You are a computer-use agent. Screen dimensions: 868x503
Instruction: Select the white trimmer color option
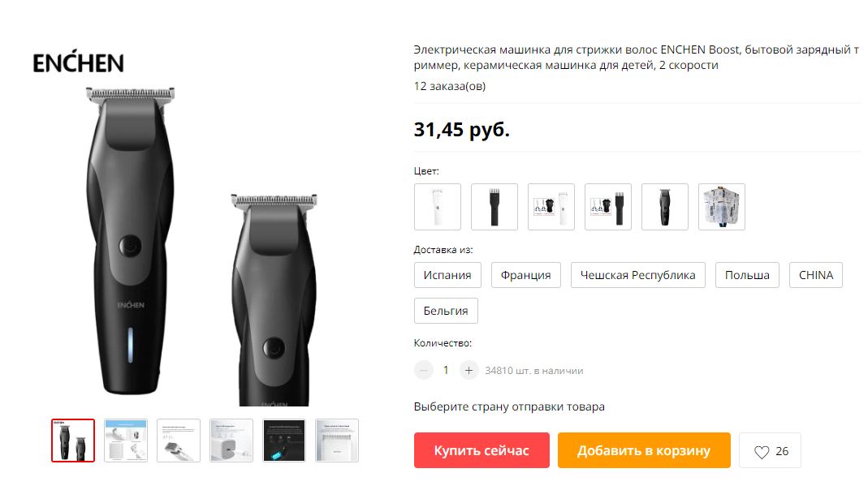click(438, 207)
